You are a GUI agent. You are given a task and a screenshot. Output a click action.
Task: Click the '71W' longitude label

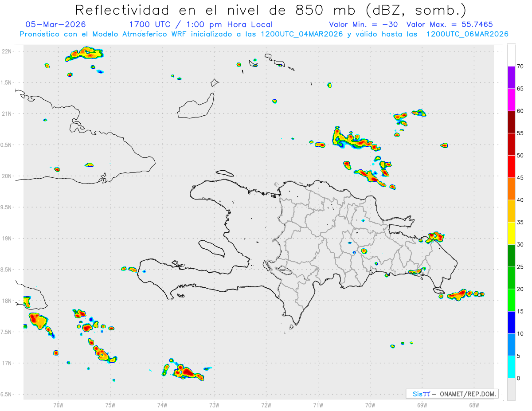click(318, 405)
